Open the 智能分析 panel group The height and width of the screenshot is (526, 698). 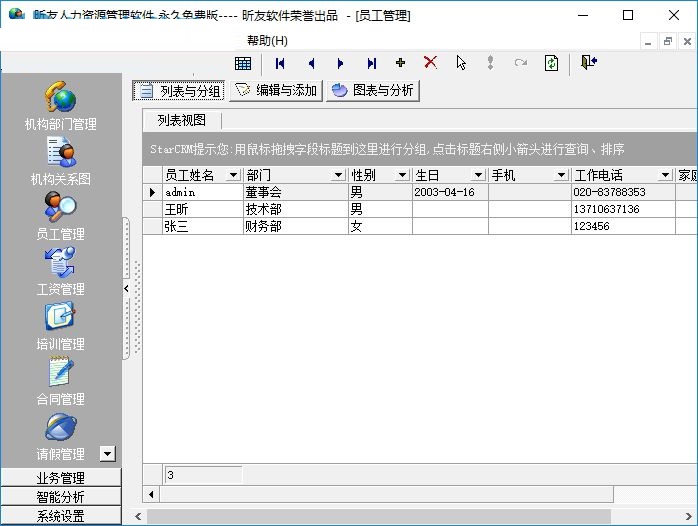[x=61, y=497]
